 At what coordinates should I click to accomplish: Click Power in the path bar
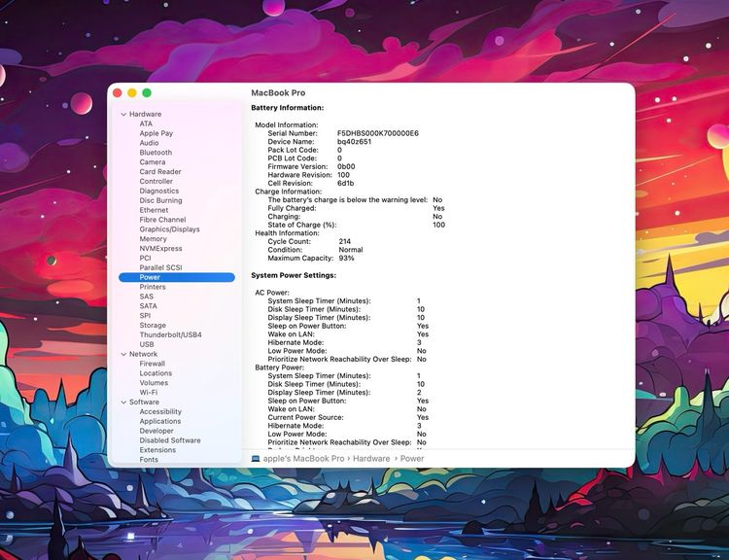(412, 459)
